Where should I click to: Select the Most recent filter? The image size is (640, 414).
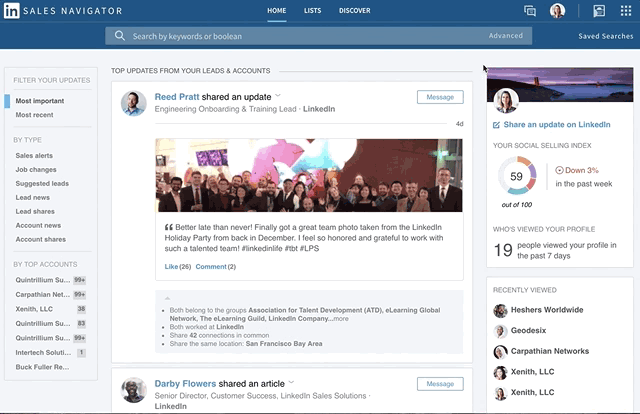click(34, 115)
